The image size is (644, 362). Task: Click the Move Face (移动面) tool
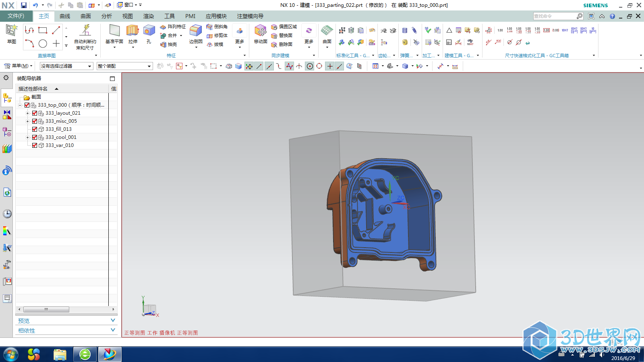(261, 34)
